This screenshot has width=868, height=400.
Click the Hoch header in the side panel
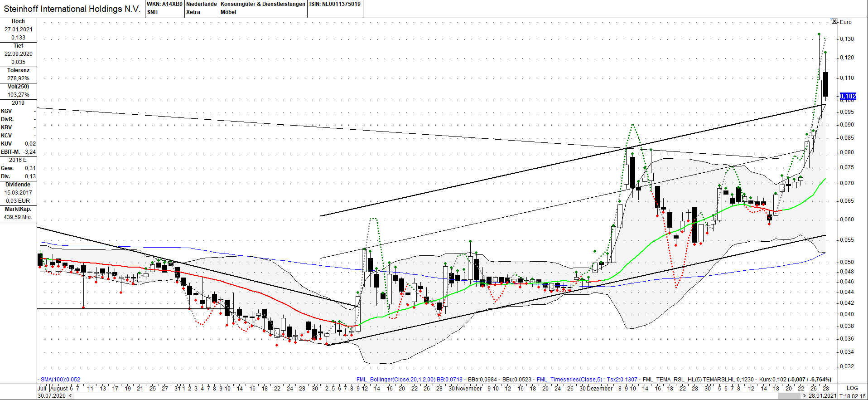(18, 21)
